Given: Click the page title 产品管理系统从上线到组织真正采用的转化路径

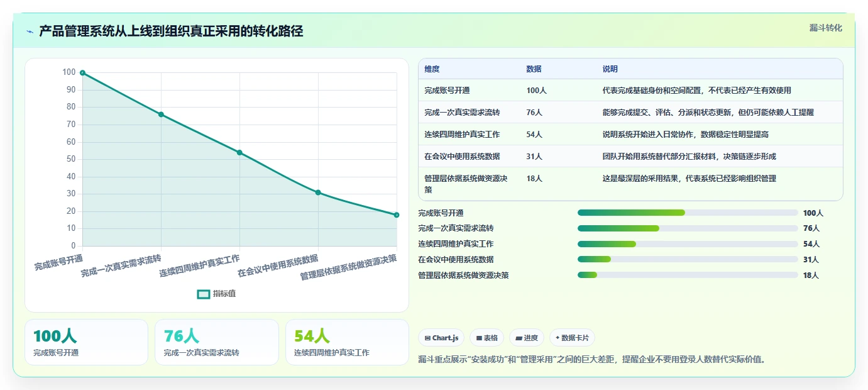Looking at the screenshot, I should 171,31.
